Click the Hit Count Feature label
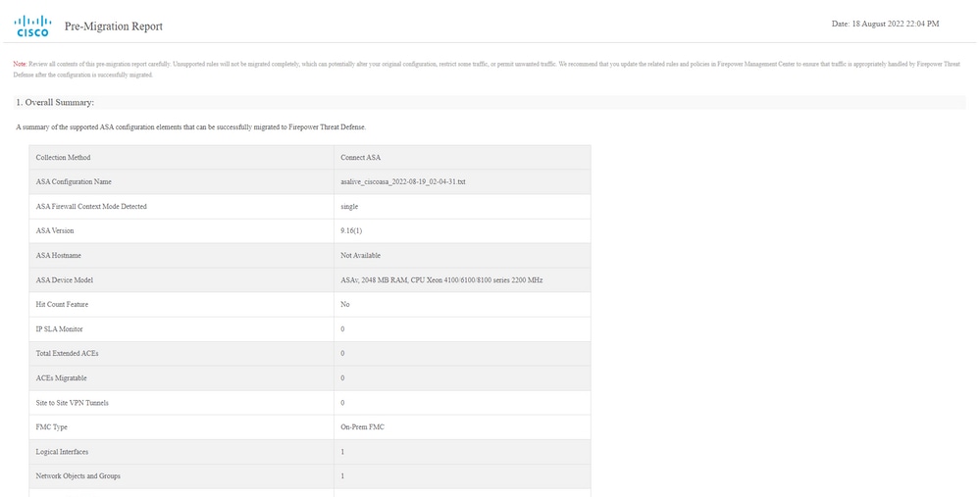This screenshot has width=980, height=497. 62,304
